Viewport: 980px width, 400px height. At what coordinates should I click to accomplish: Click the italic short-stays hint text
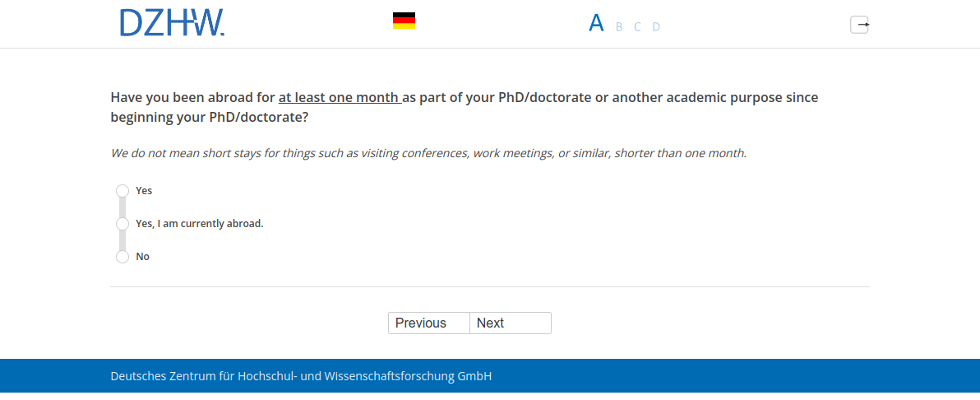pyautogui.click(x=428, y=153)
